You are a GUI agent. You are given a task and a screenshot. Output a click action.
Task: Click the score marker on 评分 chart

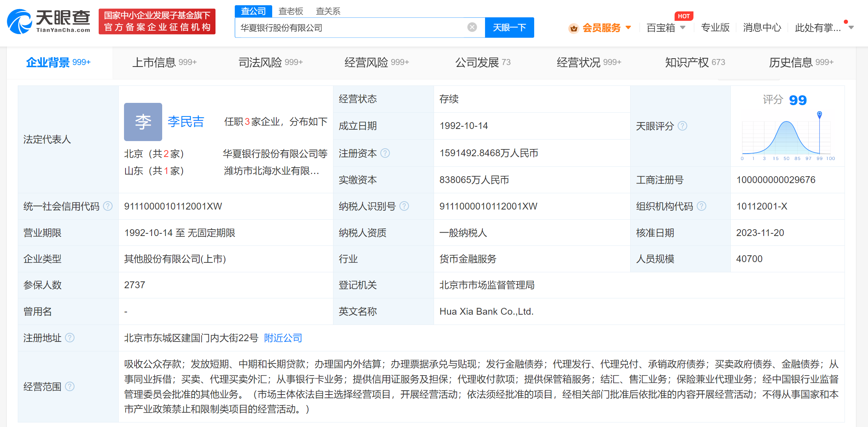click(x=819, y=114)
